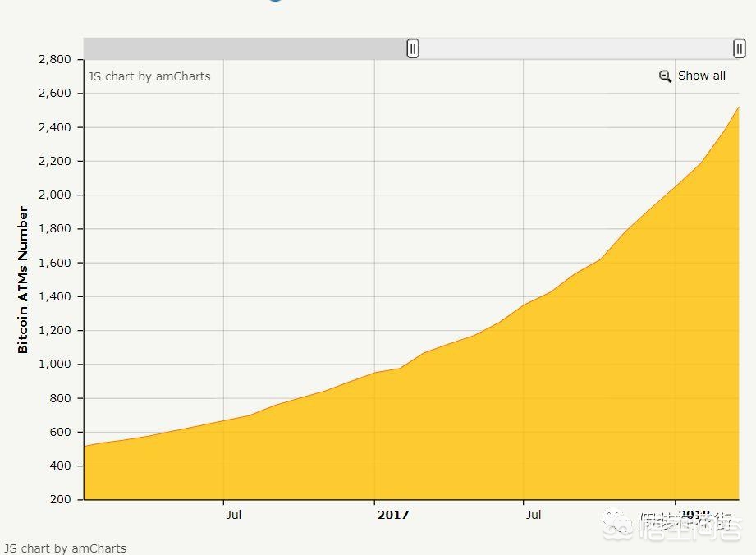756x555 pixels.
Task: Click the first Jul label on date axis
Action: [x=233, y=515]
